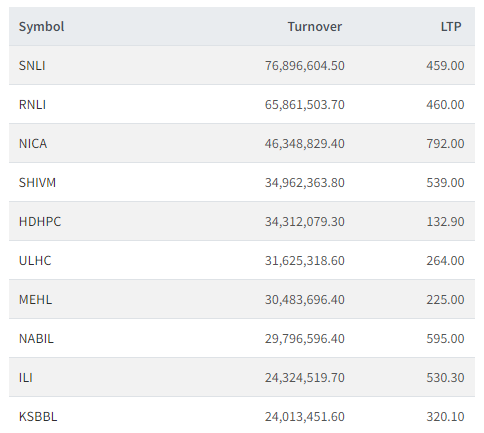Click NABIL turnover 29,796,596.40

tap(305, 339)
